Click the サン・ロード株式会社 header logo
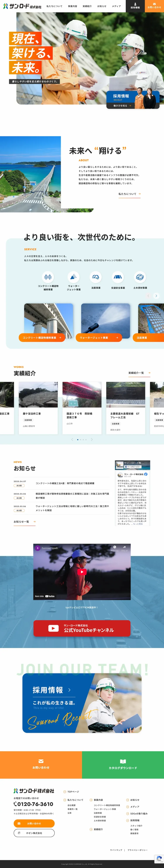 click(x=22, y=6)
